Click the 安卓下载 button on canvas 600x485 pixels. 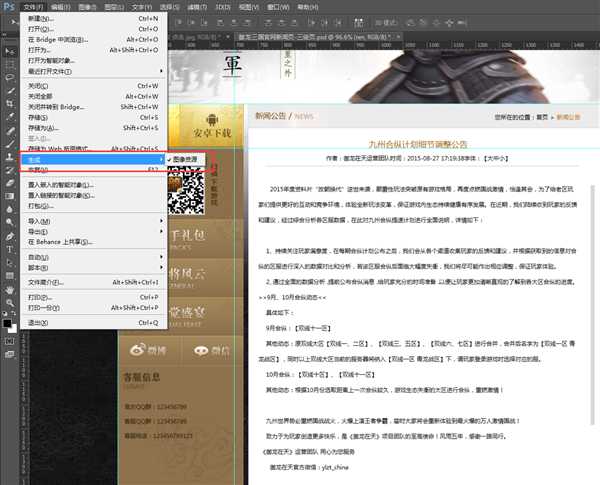(x=212, y=126)
